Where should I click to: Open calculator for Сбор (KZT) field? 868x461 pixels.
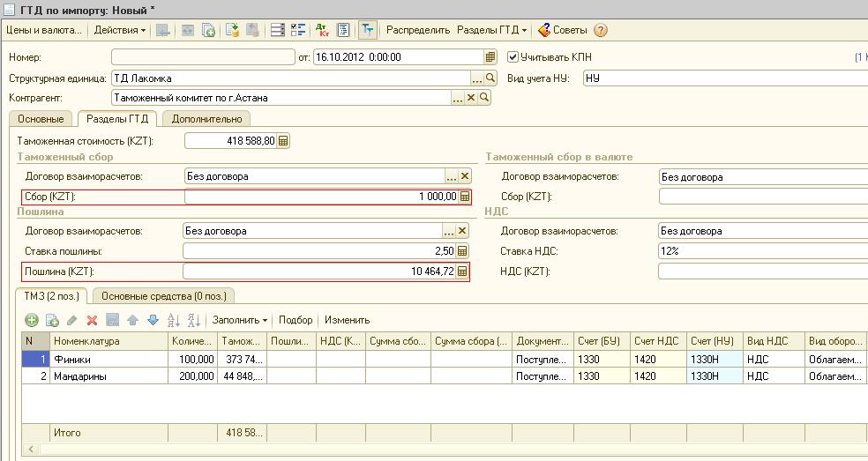[464, 197]
